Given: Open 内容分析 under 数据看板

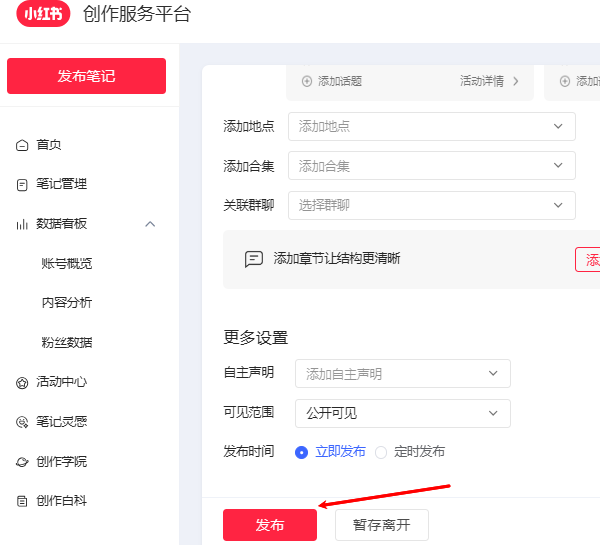Looking at the screenshot, I should coord(67,303).
